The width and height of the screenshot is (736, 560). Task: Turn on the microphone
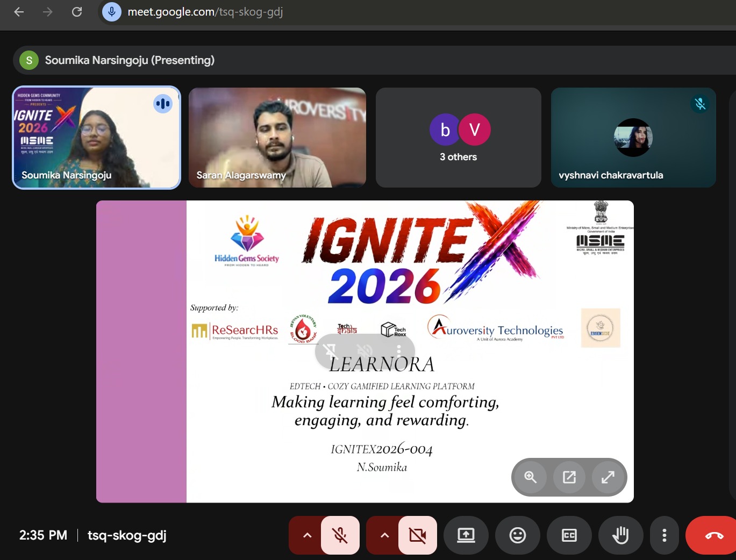340,535
